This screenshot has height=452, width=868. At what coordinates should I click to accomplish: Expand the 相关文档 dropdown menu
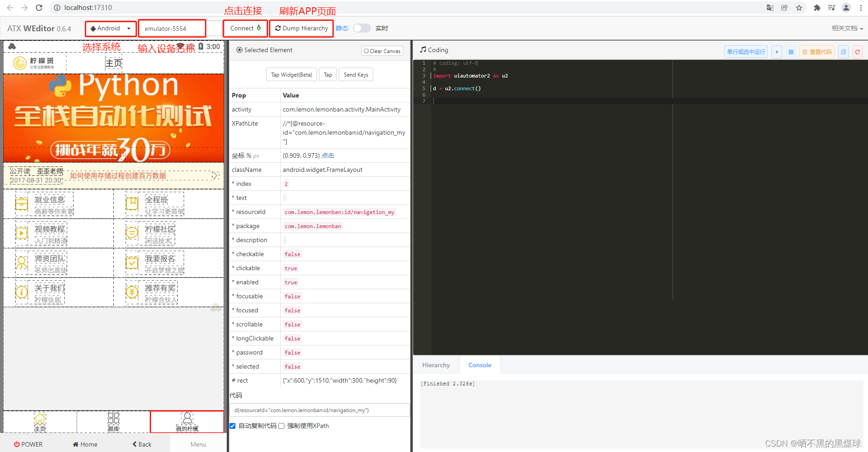(x=847, y=28)
